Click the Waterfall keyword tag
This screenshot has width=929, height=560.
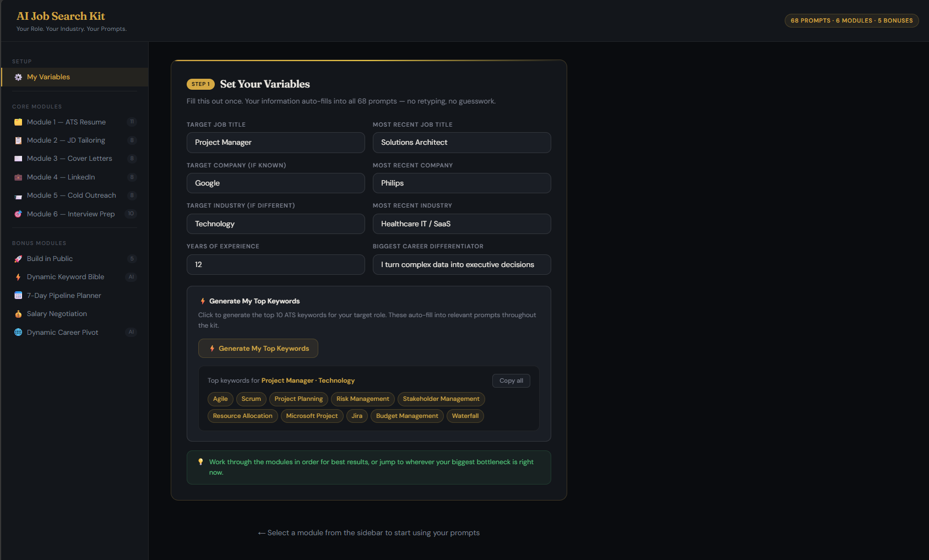pos(465,416)
